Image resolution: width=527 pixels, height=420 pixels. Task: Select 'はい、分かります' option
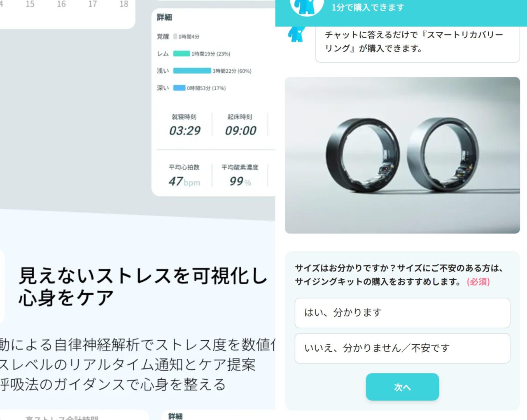pos(402,313)
